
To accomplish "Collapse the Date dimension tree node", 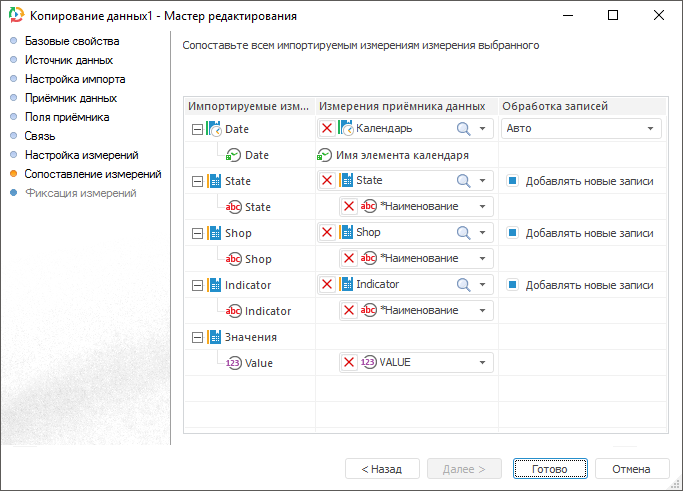I will [x=195, y=129].
